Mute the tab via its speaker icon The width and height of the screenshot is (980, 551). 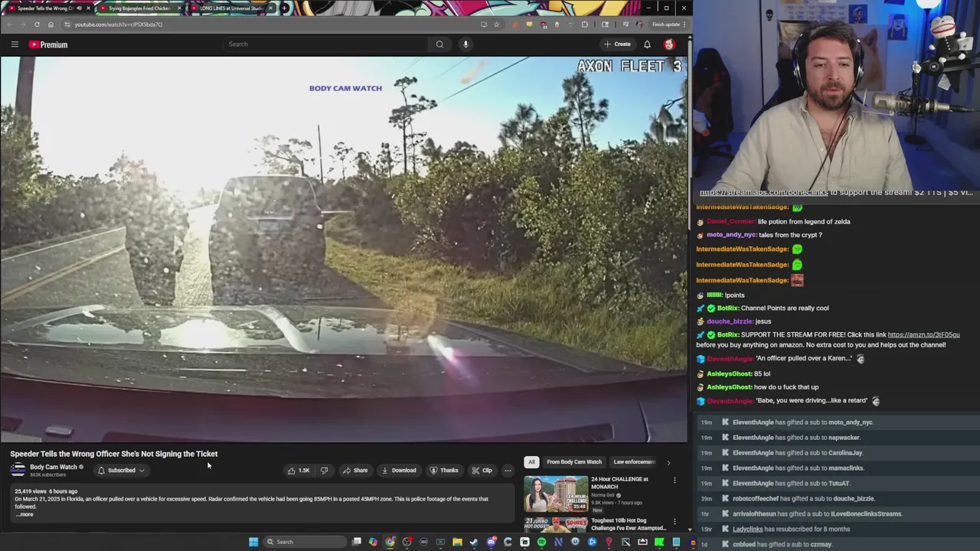[x=79, y=8]
